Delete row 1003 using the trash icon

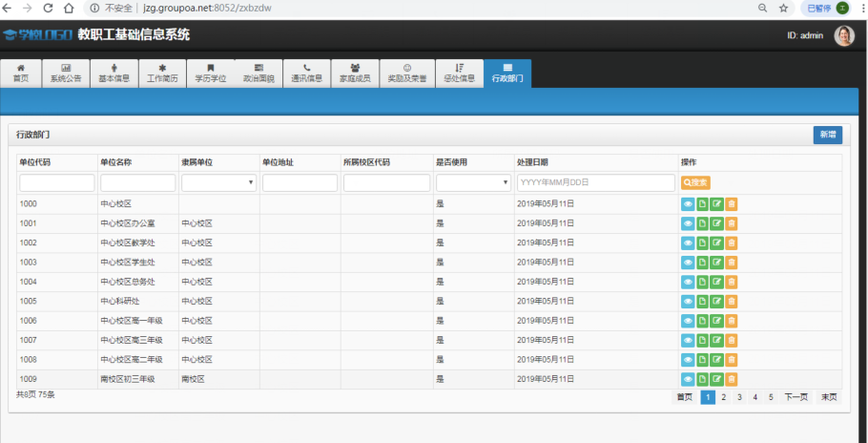click(x=732, y=263)
